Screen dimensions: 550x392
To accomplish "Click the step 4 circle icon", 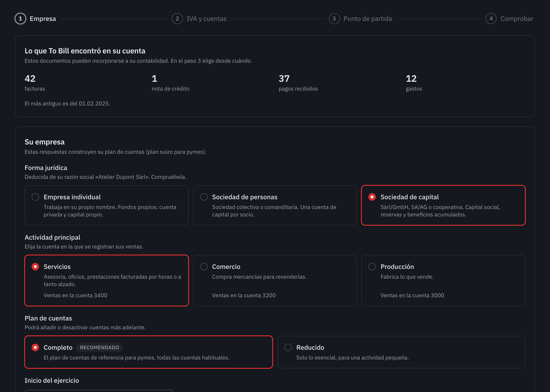I will (491, 19).
